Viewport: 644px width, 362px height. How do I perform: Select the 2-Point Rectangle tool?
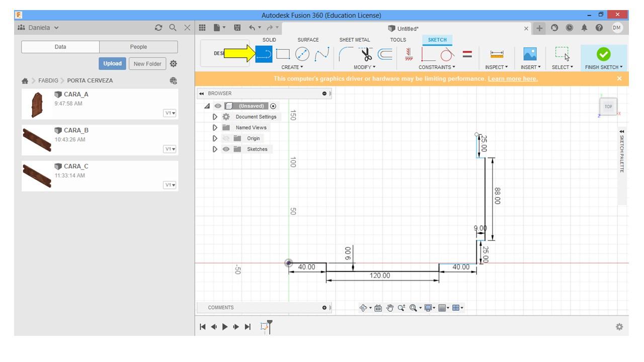pyautogui.click(x=283, y=54)
